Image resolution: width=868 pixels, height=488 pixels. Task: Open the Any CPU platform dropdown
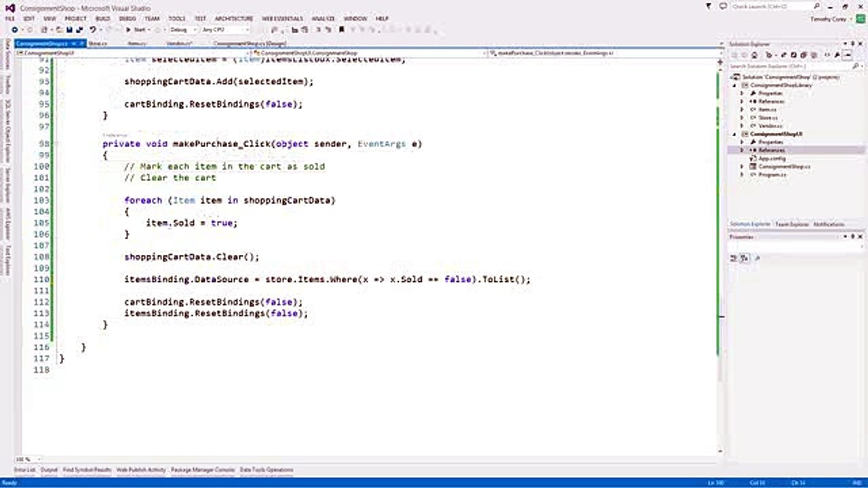pos(225,30)
